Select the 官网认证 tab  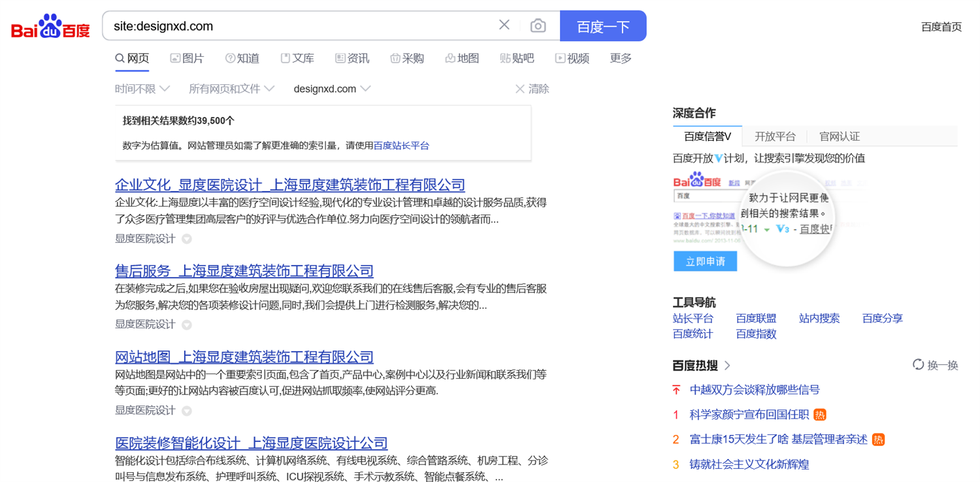click(840, 136)
